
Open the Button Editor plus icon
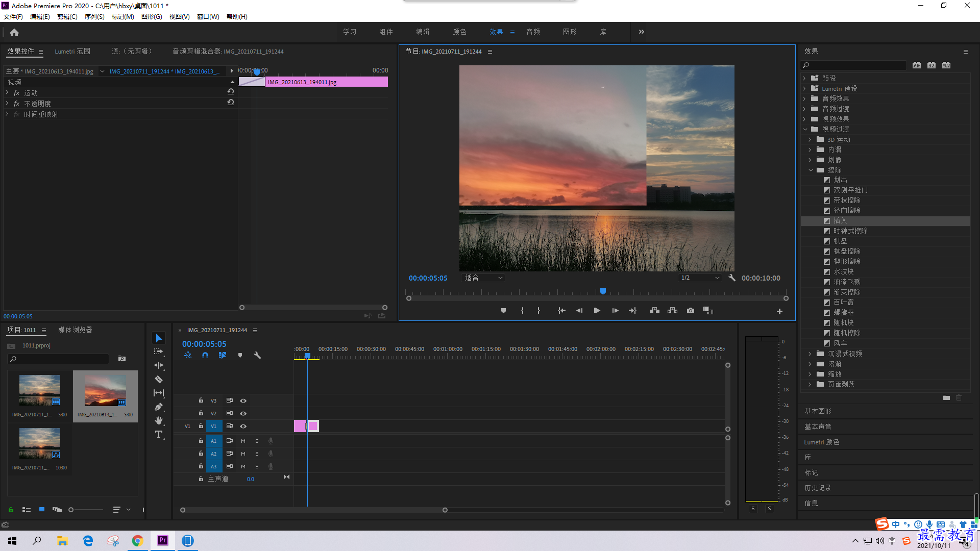(x=779, y=311)
